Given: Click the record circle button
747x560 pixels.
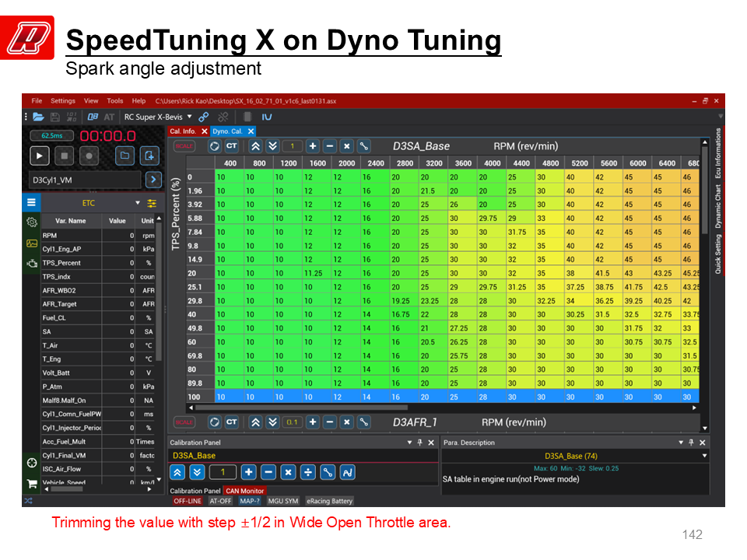Looking at the screenshot, I should [89, 156].
